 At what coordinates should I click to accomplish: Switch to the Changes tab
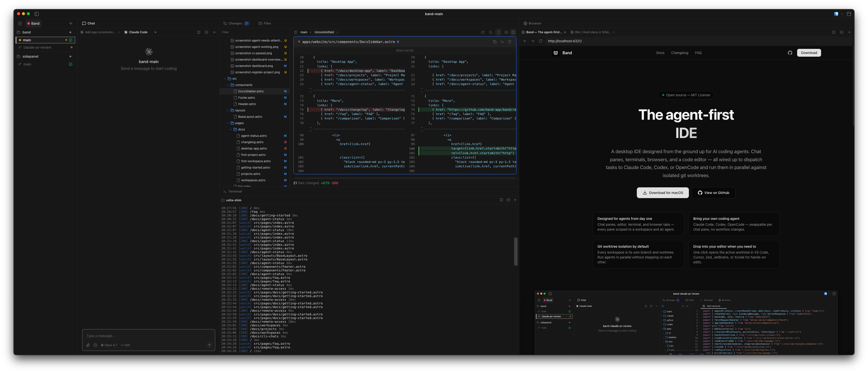point(236,24)
